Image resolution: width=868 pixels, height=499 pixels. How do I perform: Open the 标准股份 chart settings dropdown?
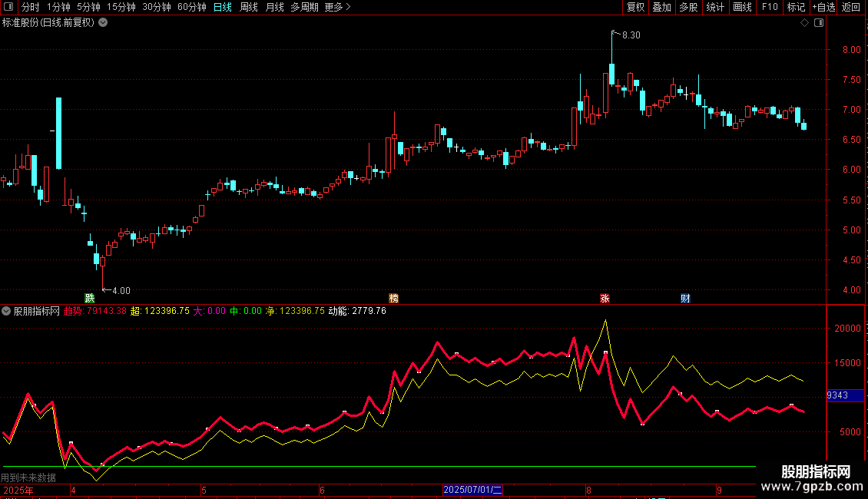[103, 23]
